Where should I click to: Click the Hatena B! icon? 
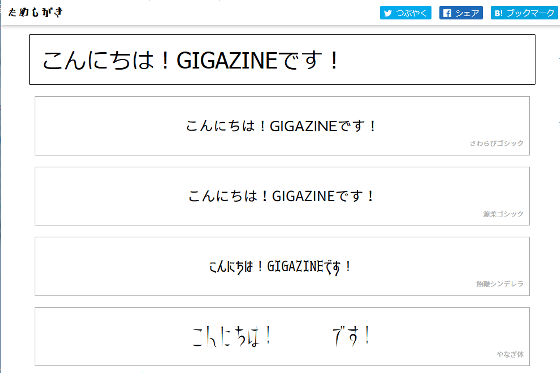tap(499, 13)
